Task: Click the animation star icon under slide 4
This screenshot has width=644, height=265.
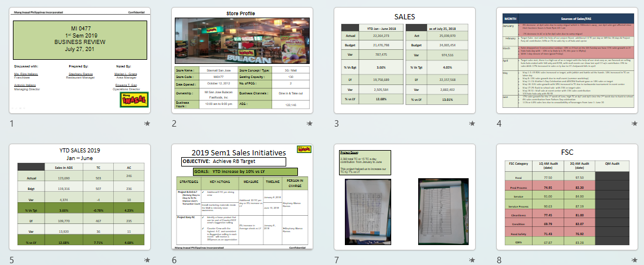Action: pyautogui.click(x=635, y=123)
